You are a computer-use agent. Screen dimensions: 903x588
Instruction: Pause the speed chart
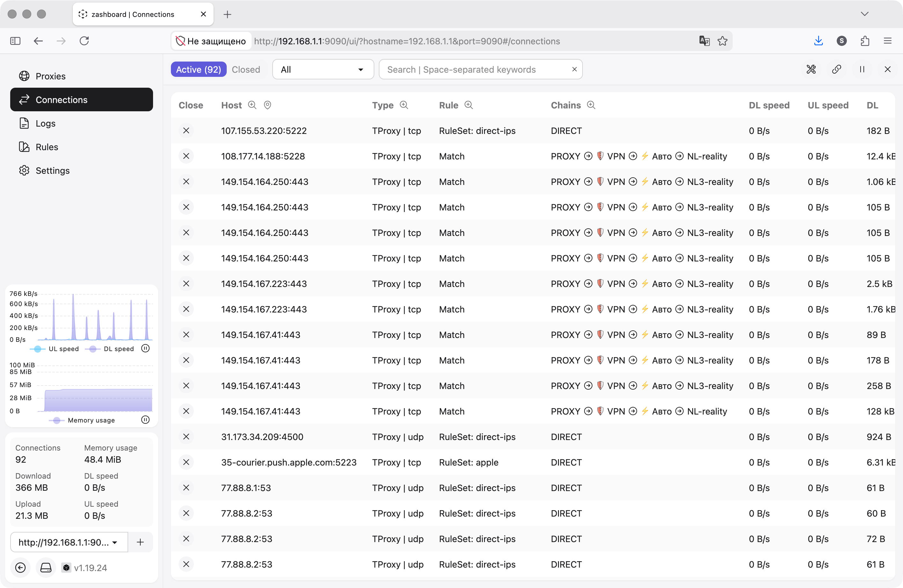point(145,348)
